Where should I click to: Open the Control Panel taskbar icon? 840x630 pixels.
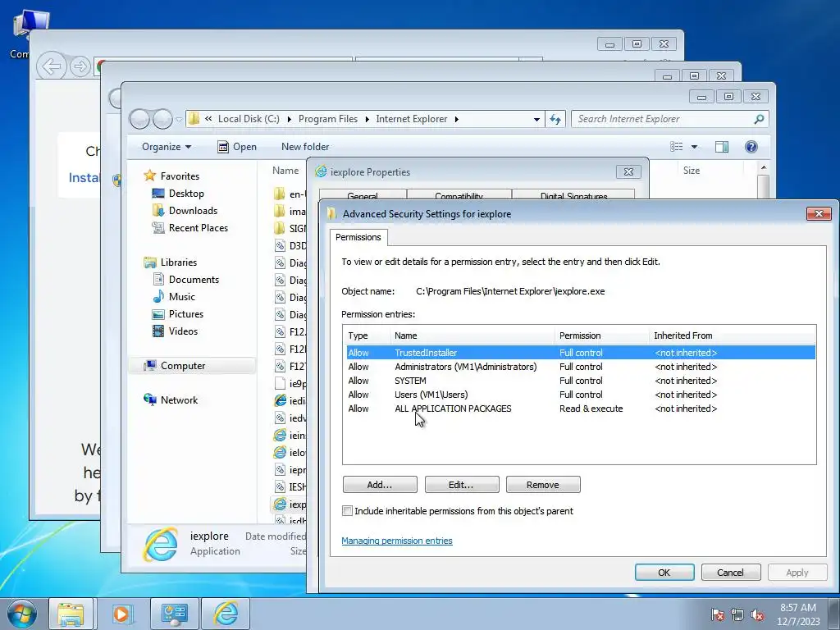tap(175, 614)
